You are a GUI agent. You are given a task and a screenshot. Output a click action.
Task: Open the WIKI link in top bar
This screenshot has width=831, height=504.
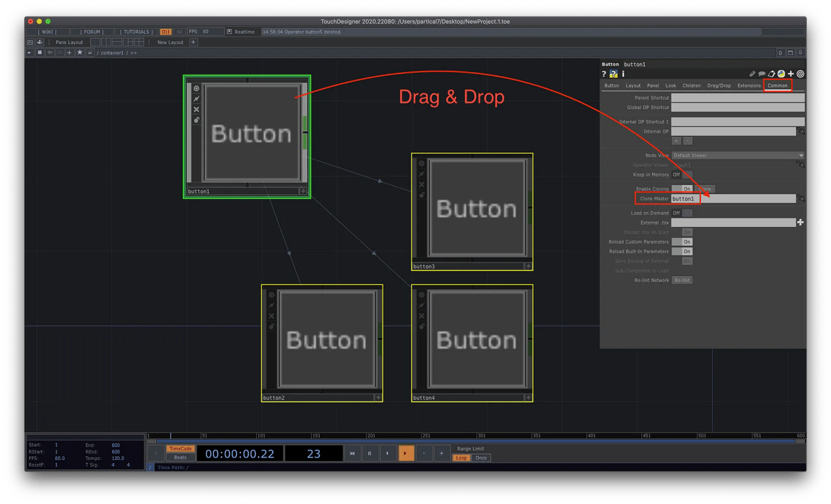pos(48,31)
